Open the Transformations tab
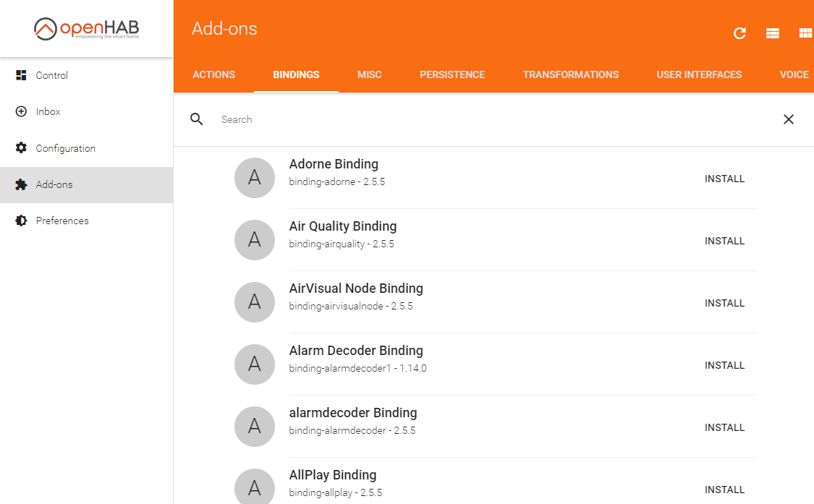Image resolution: width=814 pixels, height=504 pixels. tap(571, 74)
